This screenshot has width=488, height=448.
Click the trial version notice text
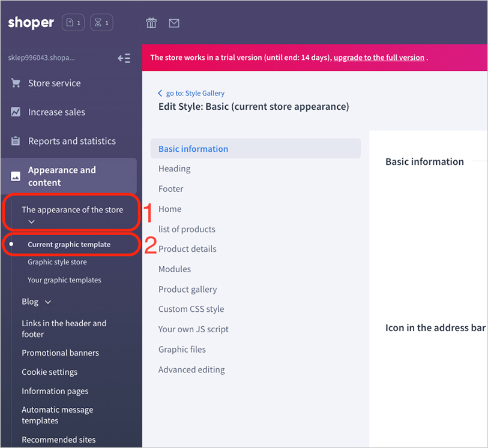(241, 58)
